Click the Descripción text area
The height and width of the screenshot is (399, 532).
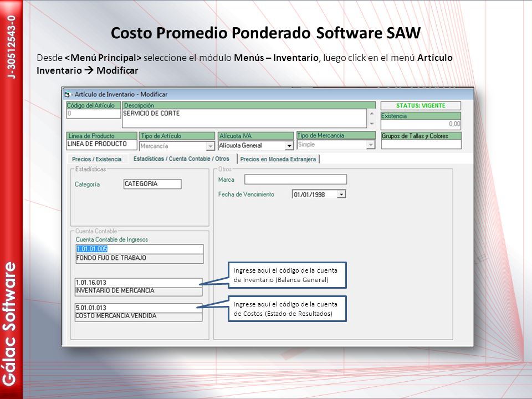(244, 118)
